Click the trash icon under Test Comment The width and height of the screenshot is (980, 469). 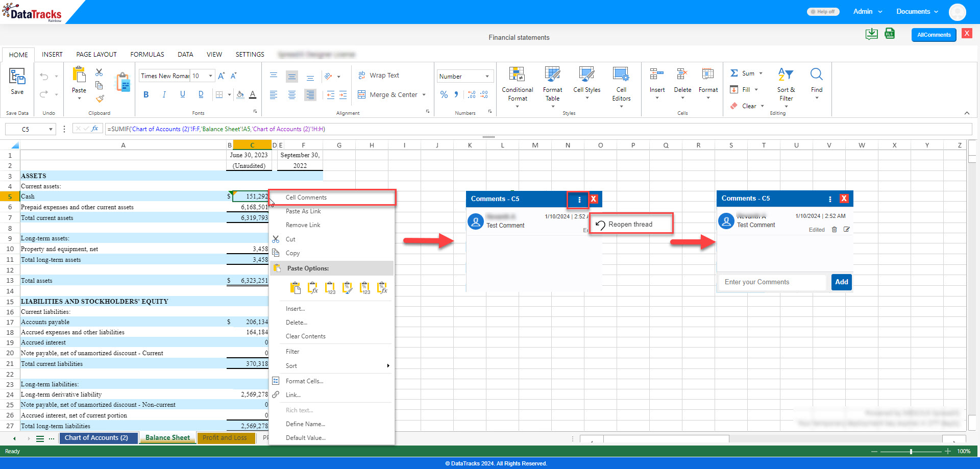834,230
